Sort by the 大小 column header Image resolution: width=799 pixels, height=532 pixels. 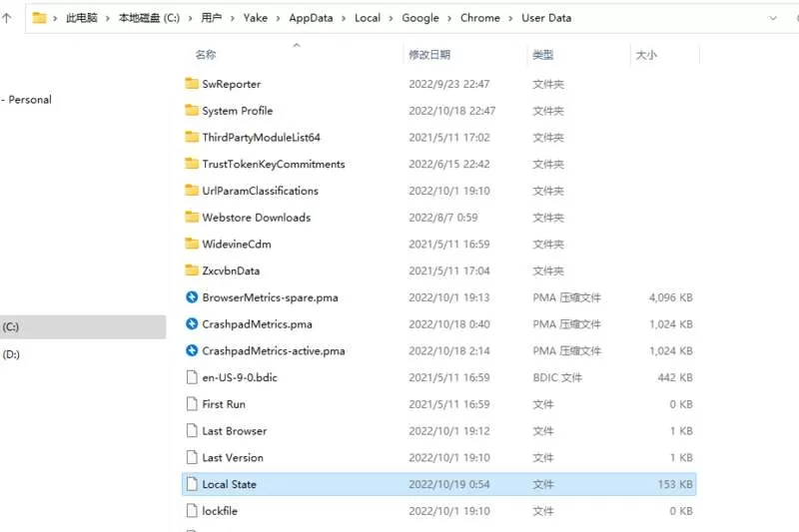click(646, 55)
